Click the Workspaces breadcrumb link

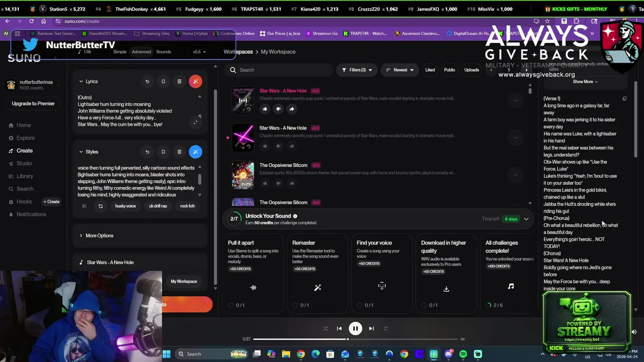[x=238, y=52]
